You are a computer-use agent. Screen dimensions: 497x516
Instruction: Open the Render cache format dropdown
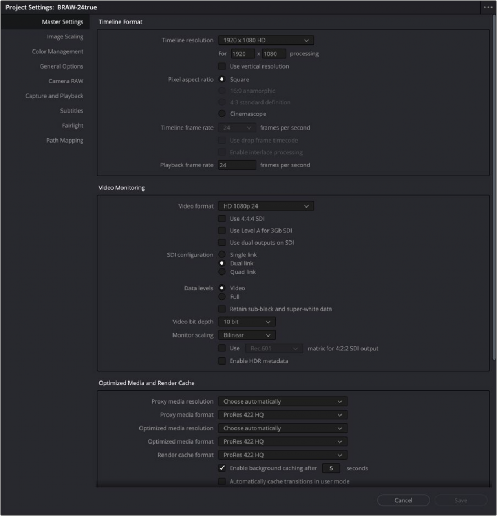point(283,455)
